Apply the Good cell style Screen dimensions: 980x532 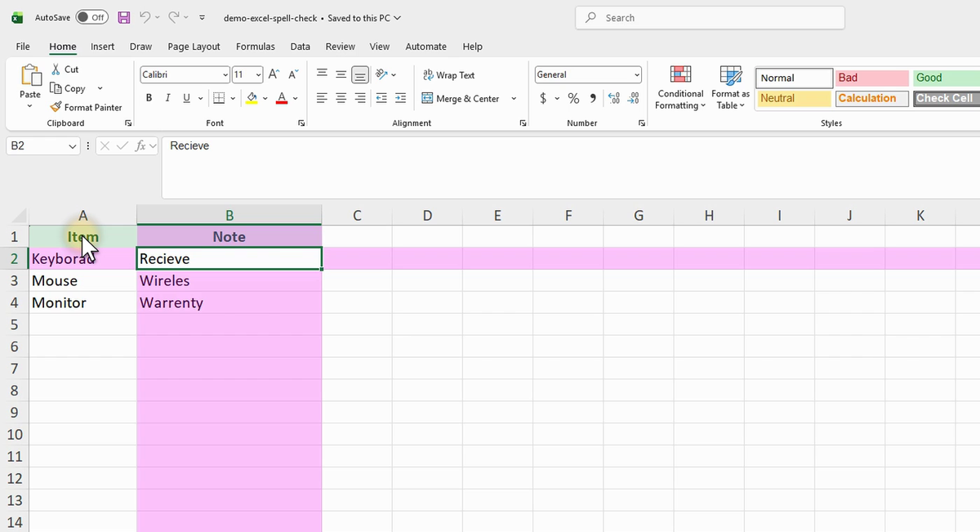click(x=947, y=78)
